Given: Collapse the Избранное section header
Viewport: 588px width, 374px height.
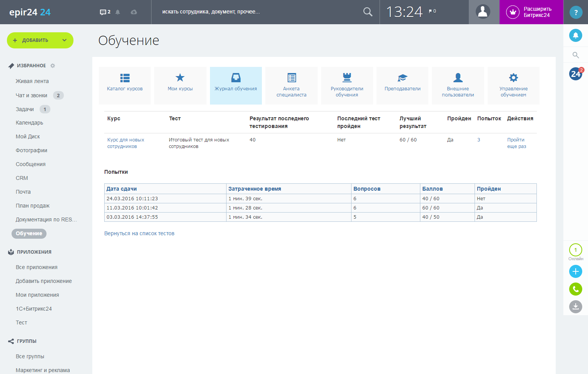Looking at the screenshot, I should 31,66.
